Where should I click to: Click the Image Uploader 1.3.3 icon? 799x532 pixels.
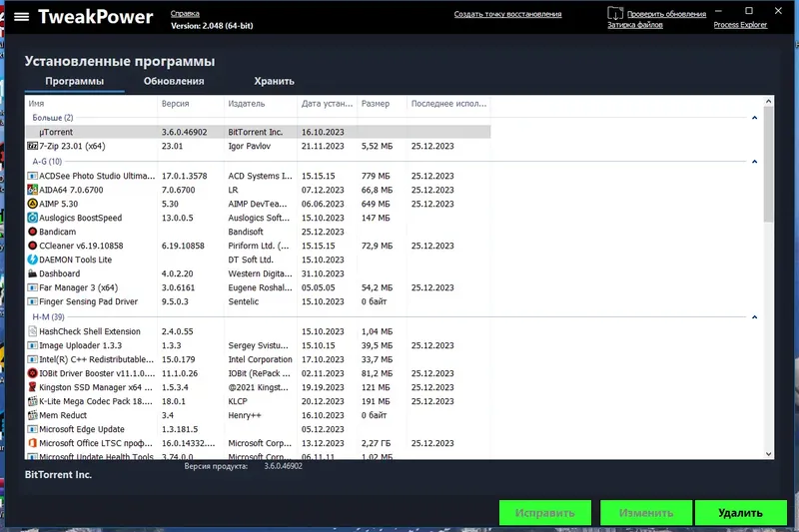(x=32, y=345)
